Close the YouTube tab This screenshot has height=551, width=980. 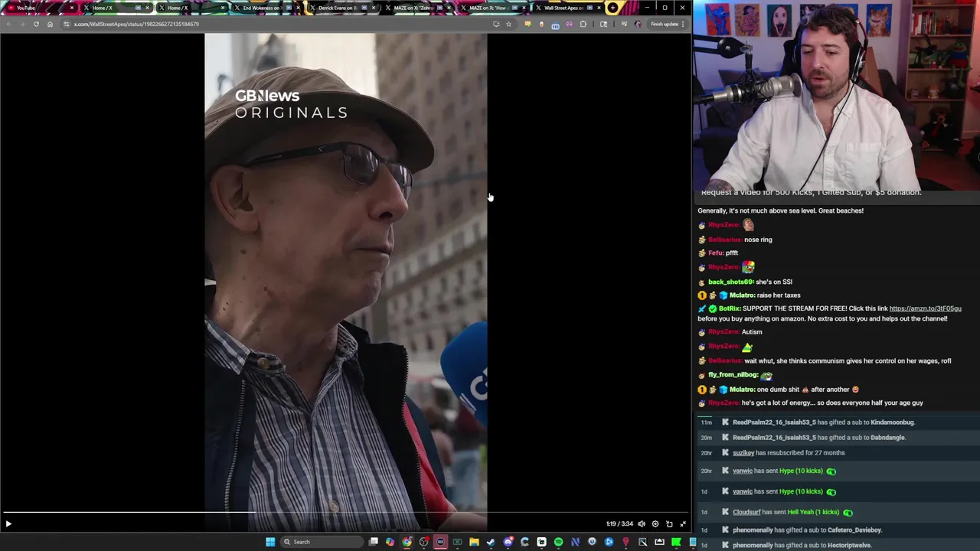[72, 8]
